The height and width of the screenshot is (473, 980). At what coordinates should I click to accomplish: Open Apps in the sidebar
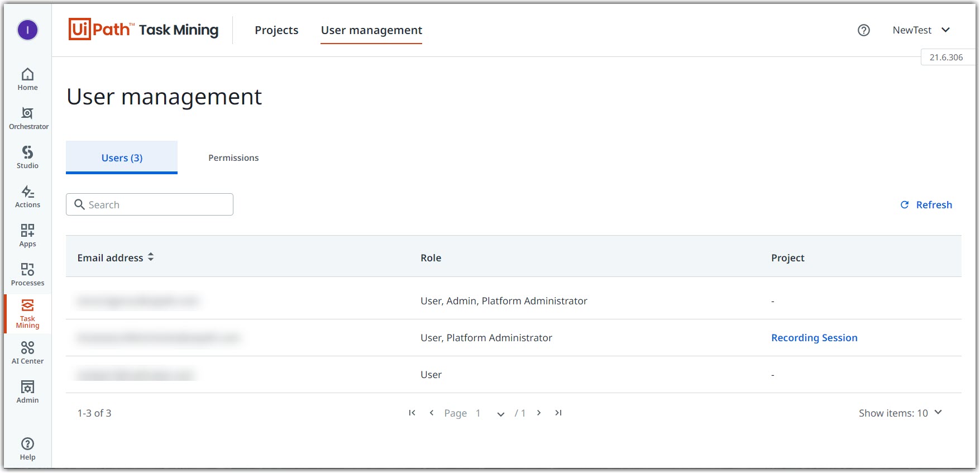27,236
